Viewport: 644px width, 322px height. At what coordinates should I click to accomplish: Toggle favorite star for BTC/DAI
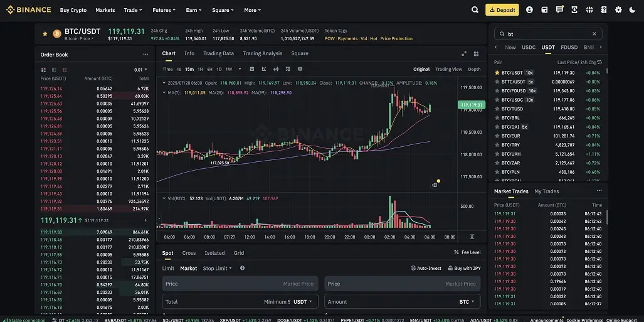pos(497,127)
